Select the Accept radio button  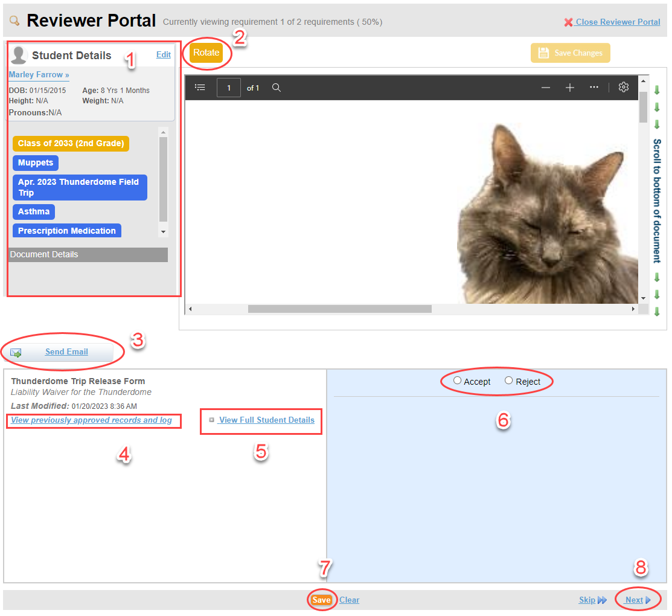point(457,381)
